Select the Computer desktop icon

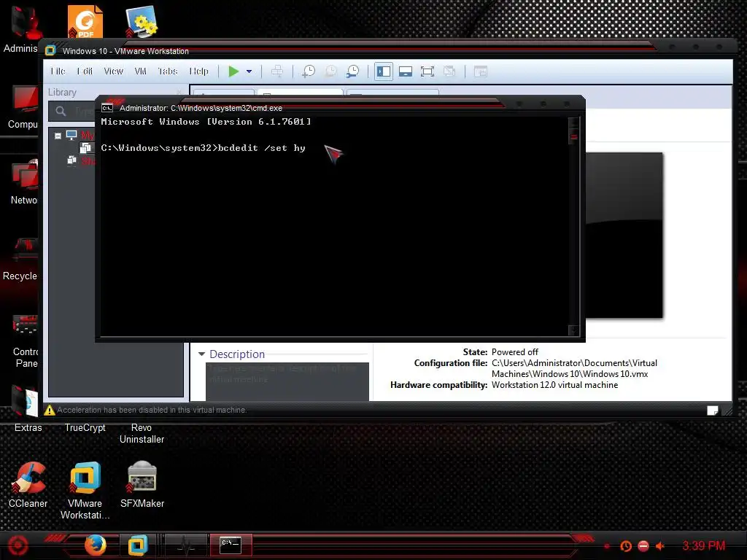coord(23,107)
